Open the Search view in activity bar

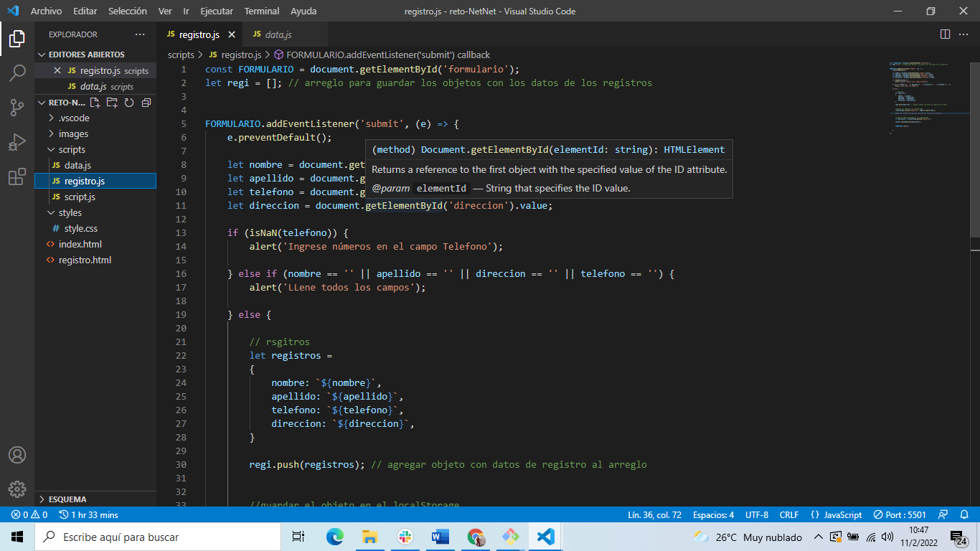(x=17, y=73)
